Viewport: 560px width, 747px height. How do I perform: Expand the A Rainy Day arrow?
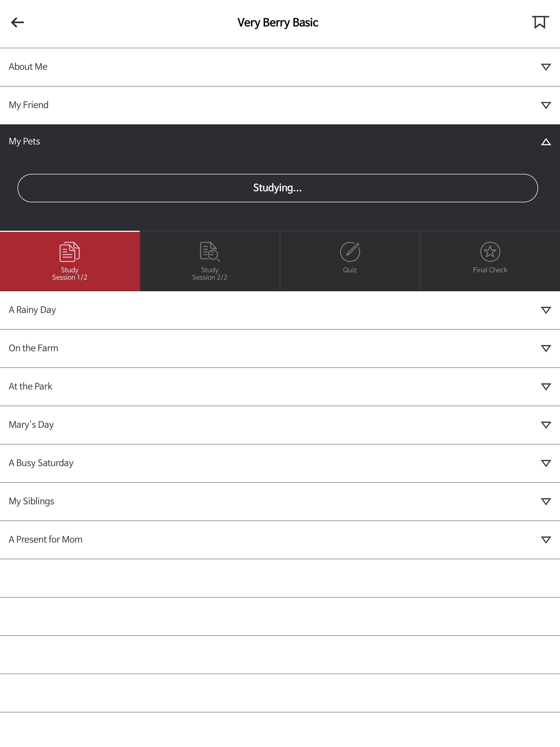click(546, 310)
